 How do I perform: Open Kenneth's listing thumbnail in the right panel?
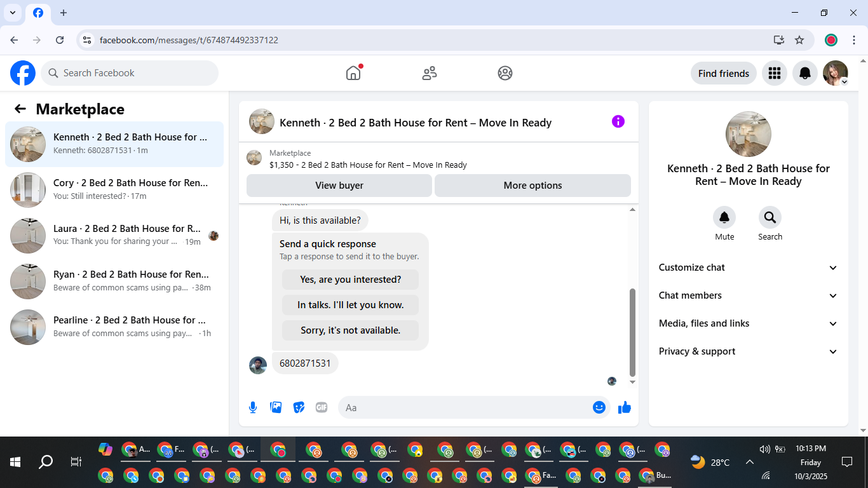[x=749, y=134]
